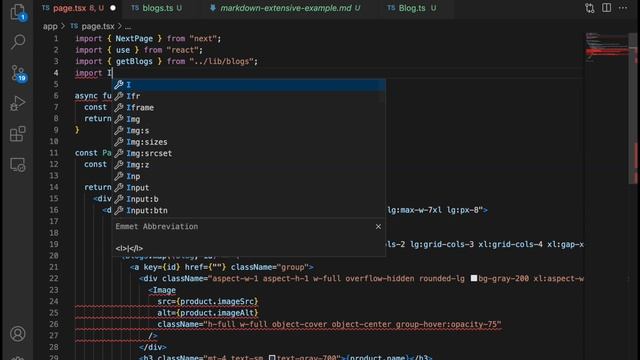The height and width of the screenshot is (360, 640).
Task: Click the 'import' keyword on line 4
Action: [x=89, y=73]
